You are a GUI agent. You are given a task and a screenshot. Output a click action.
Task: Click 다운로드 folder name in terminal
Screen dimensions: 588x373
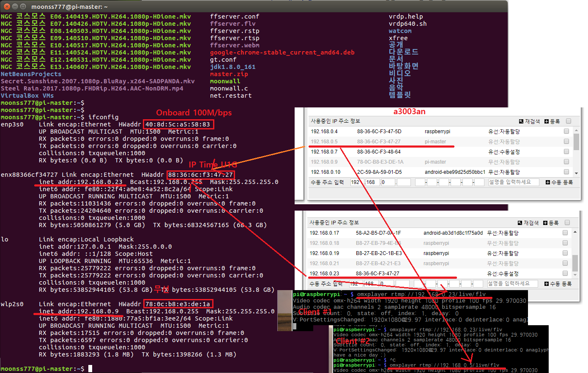[404, 52]
